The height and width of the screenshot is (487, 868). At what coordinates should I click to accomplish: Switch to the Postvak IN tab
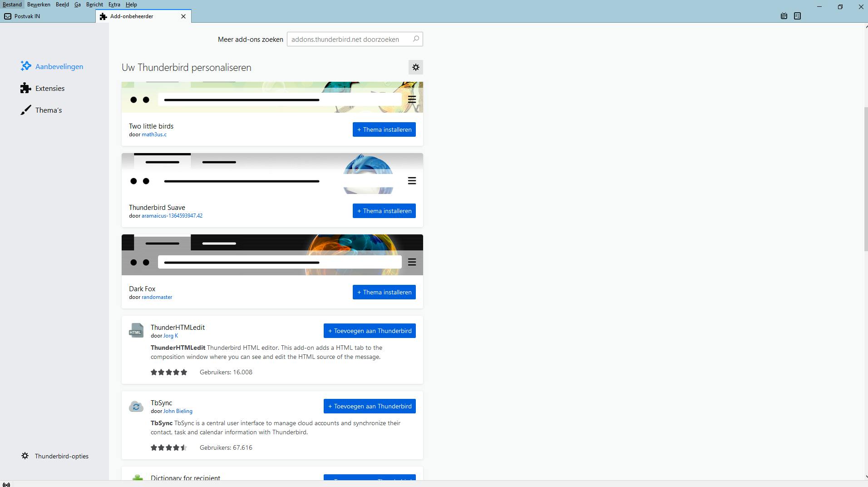(48, 16)
